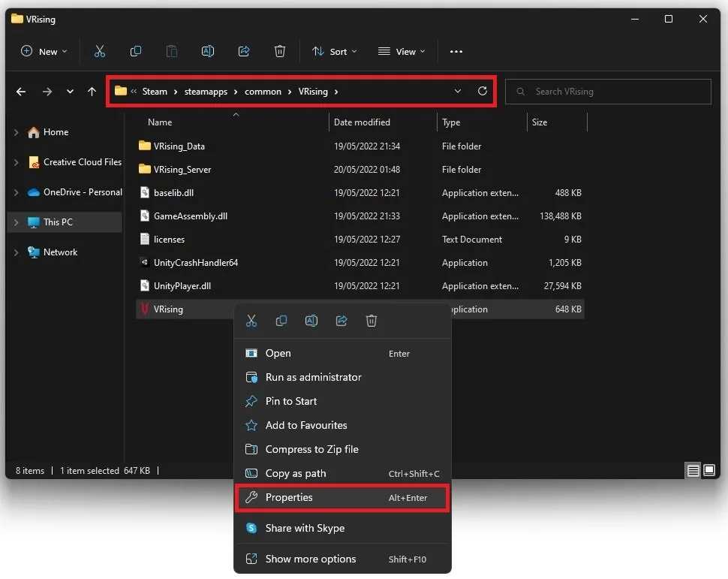Choose Run as administrator
The height and width of the screenshot is (579, 728).
342,377
